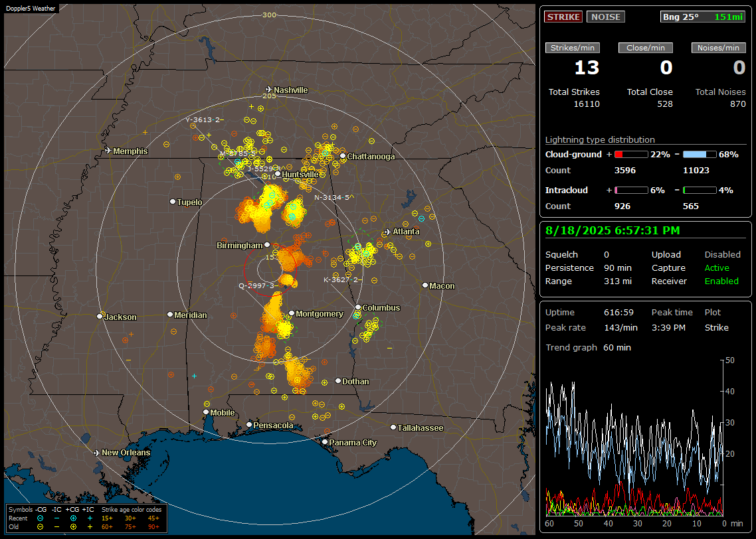Click the Total Noises value 870
756x539 pixels.
(737, 104)
